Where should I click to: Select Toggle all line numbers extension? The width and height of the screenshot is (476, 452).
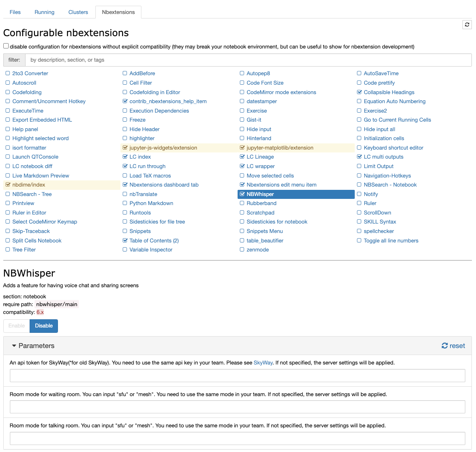tap(391, 241)
